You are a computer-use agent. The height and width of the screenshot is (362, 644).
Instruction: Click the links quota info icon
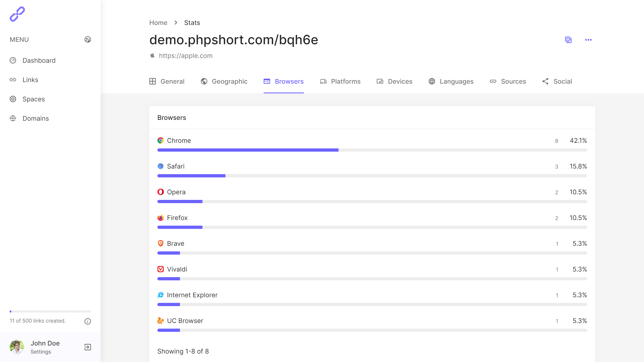pyautogui.click(x=88, y=321)
